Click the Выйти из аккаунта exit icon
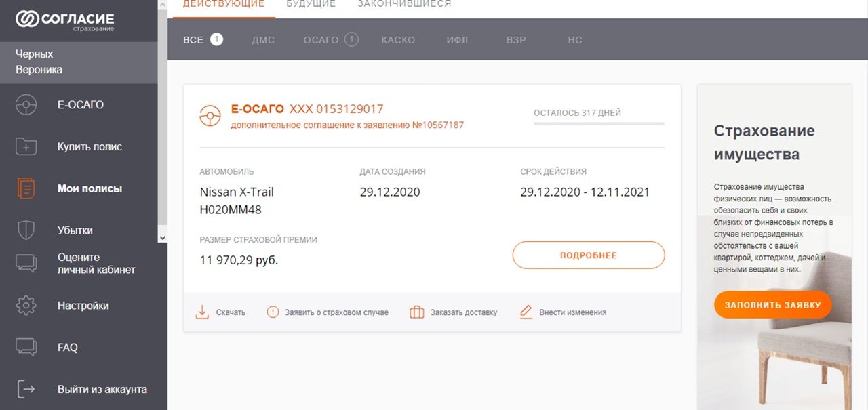 (26, 389)
